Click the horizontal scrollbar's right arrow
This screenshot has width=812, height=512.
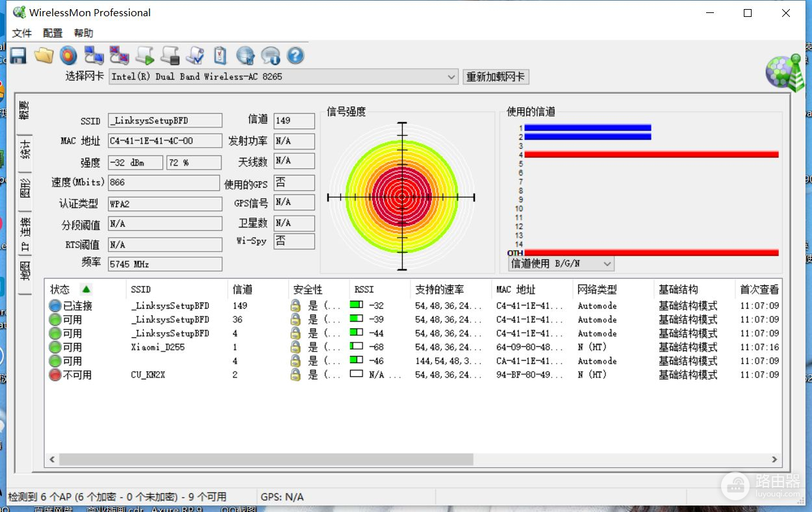click(774, 459)
